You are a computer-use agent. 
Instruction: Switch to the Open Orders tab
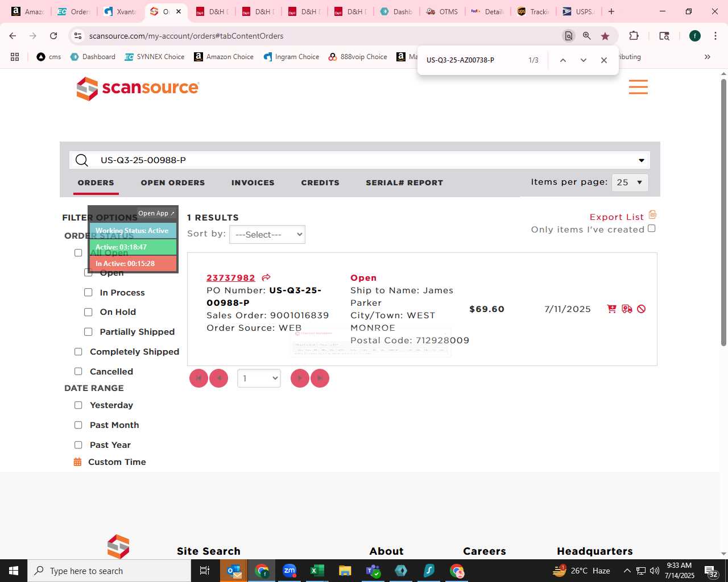click(x=173, y=182)
